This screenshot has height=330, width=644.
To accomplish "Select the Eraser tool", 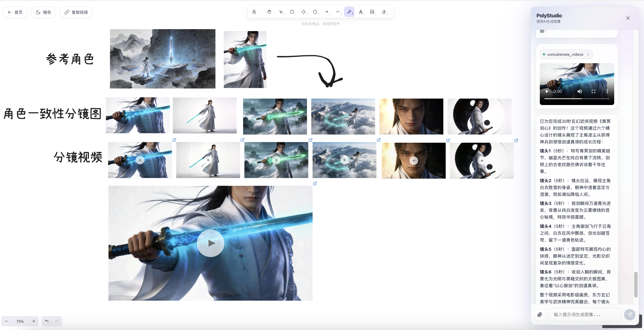I will (x=384, y=12).
